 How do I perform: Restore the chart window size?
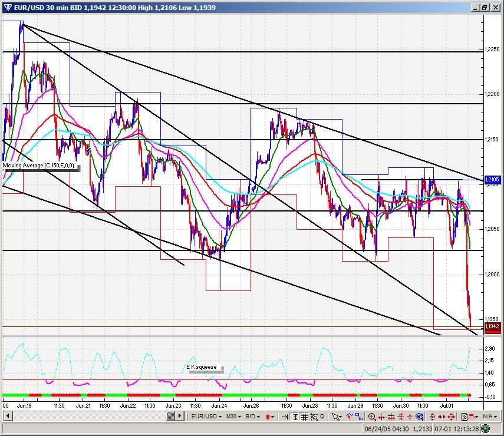point(485,8)
